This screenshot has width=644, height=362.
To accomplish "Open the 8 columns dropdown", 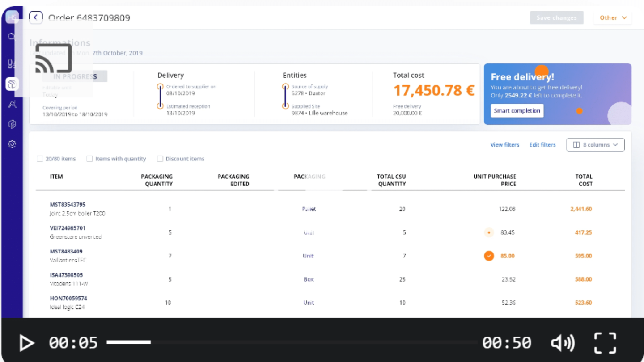I will (x=595, y=145).
